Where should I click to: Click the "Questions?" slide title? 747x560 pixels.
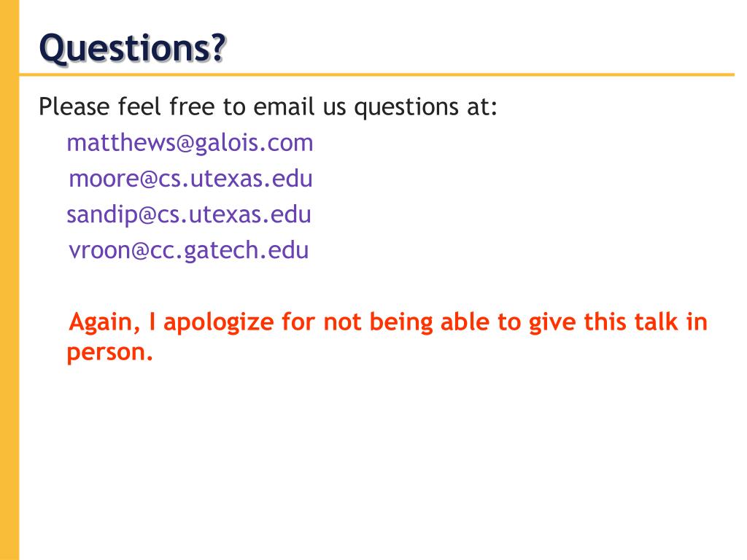133,49
